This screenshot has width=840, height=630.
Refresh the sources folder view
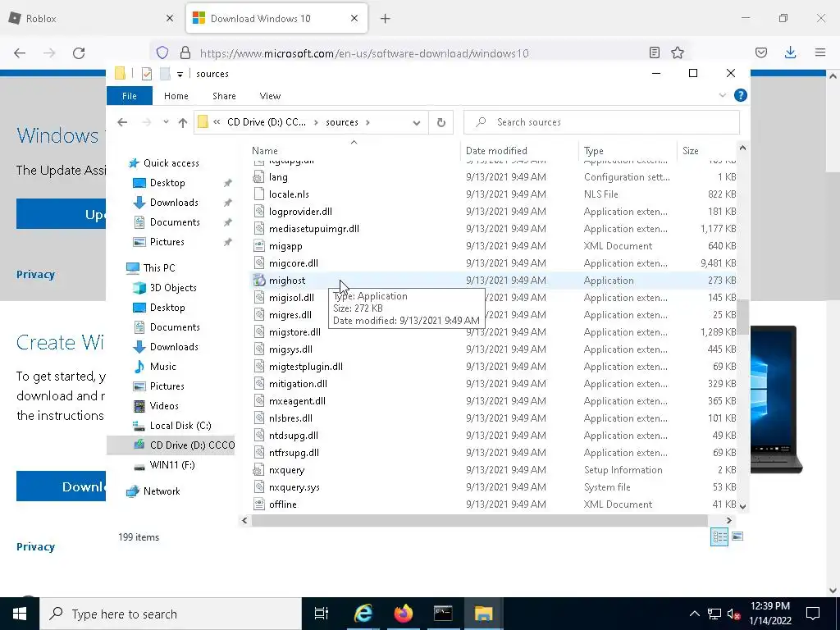coord(441,123)
